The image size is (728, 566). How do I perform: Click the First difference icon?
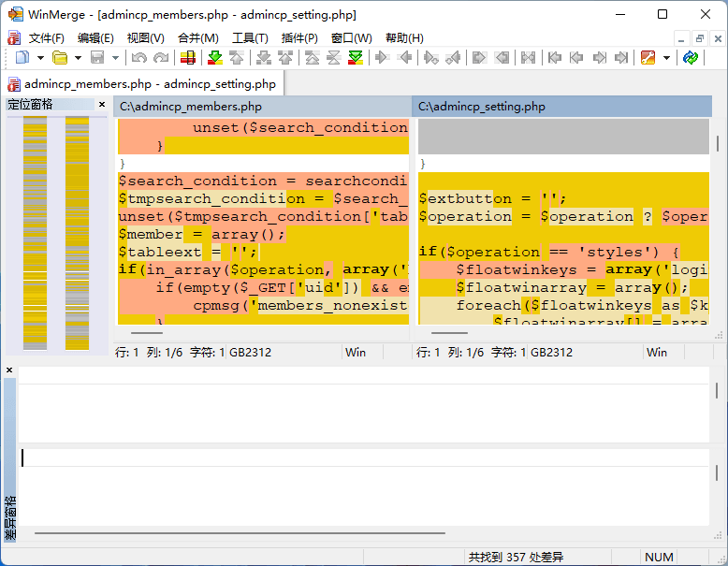[312, 58]
